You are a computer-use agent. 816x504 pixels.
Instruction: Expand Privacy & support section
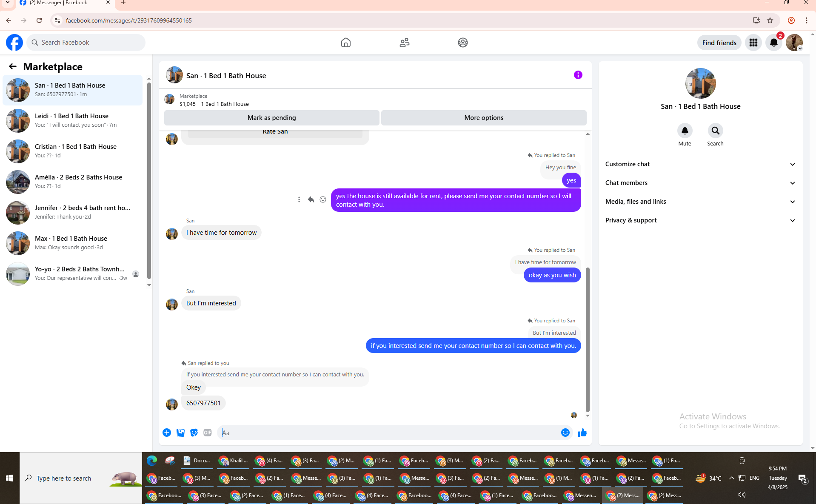click(x=700, y=220)
